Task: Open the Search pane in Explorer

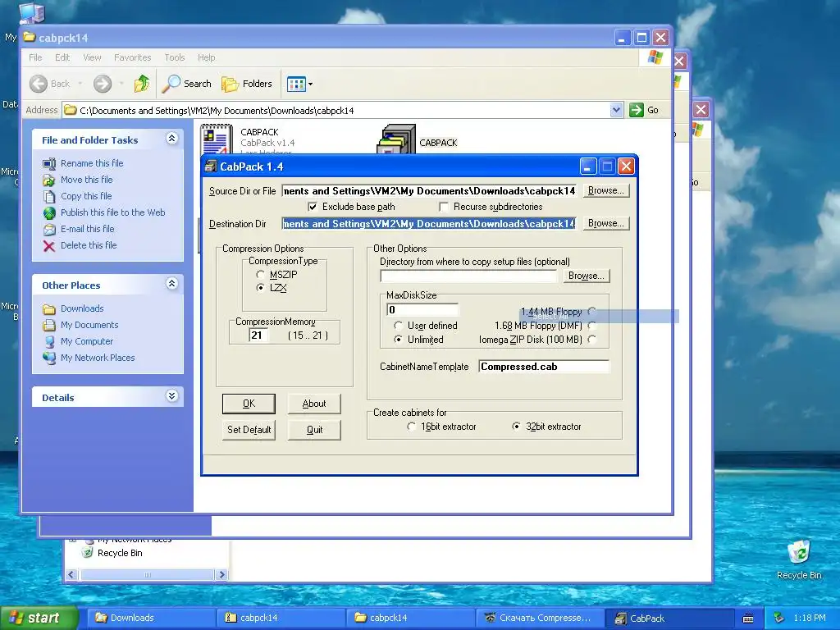Action: (x=187, y=84)
